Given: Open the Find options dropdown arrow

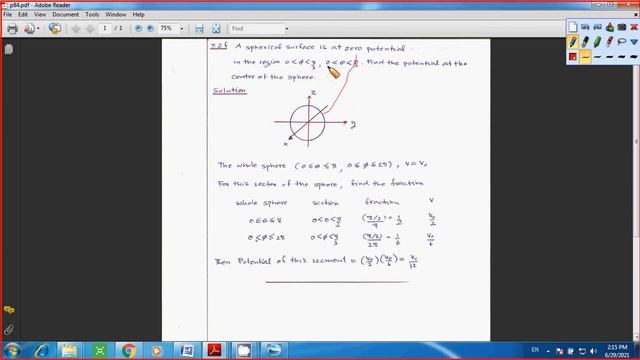Looking at the screenshot, I should point(287,29).
